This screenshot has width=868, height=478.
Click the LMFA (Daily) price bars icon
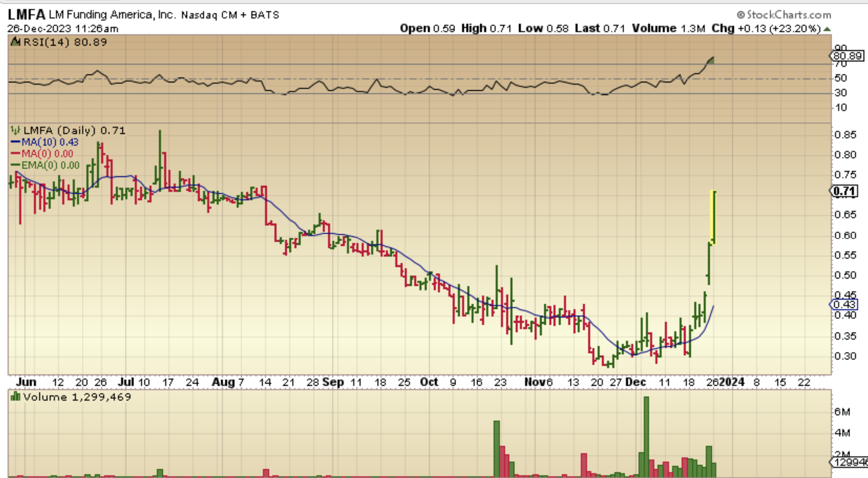[x=16, y=130]
